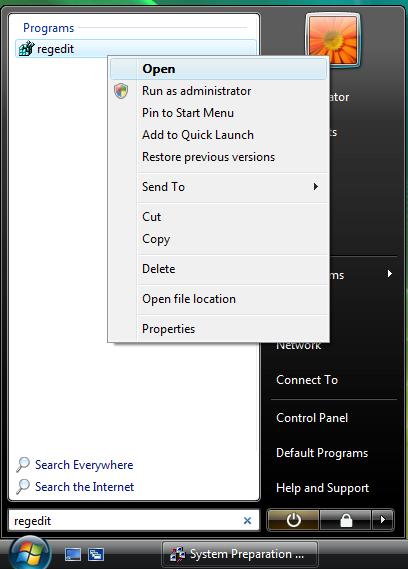Click the power button icon
The width and height of the screenshot is (408, 569).
coord(293,520)
